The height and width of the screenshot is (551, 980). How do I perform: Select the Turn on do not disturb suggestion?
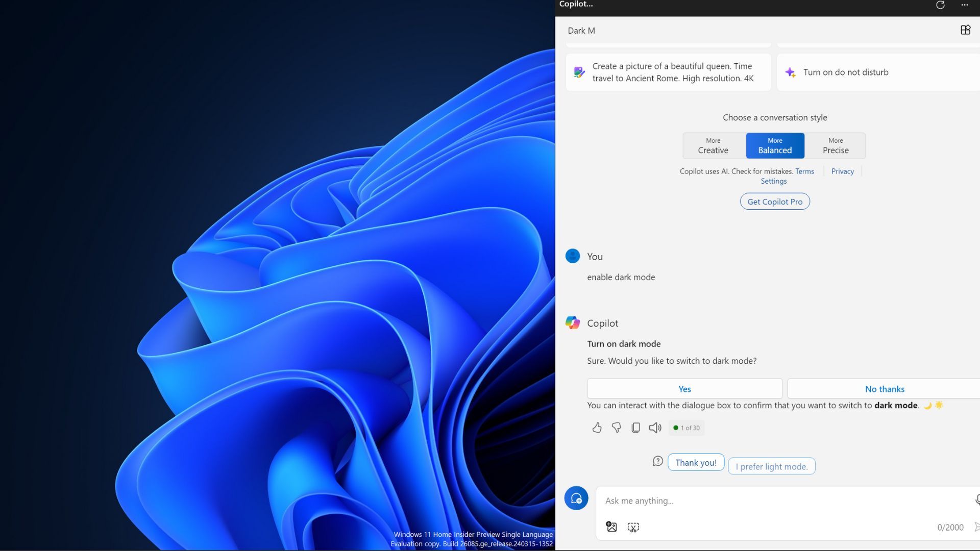pos(845,72)
